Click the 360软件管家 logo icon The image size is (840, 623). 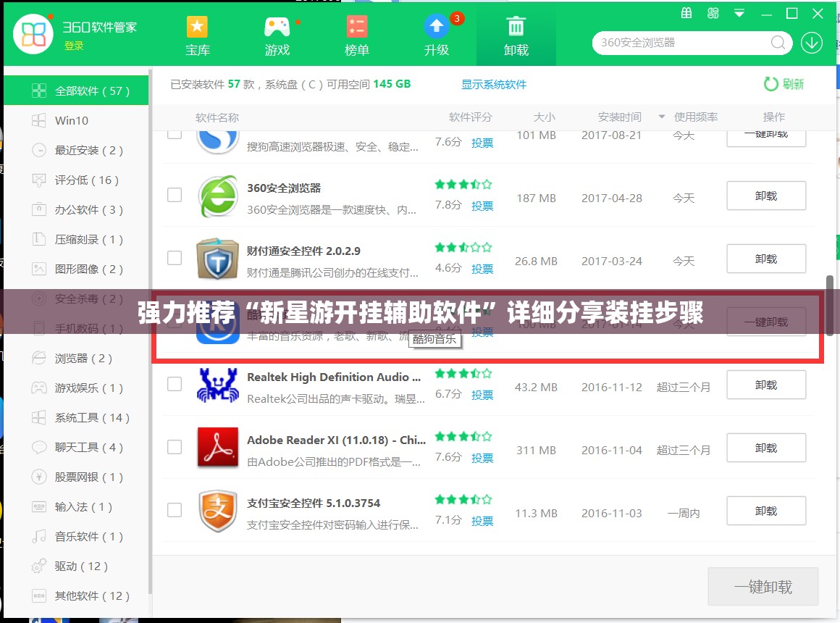[x=33, y=34]
